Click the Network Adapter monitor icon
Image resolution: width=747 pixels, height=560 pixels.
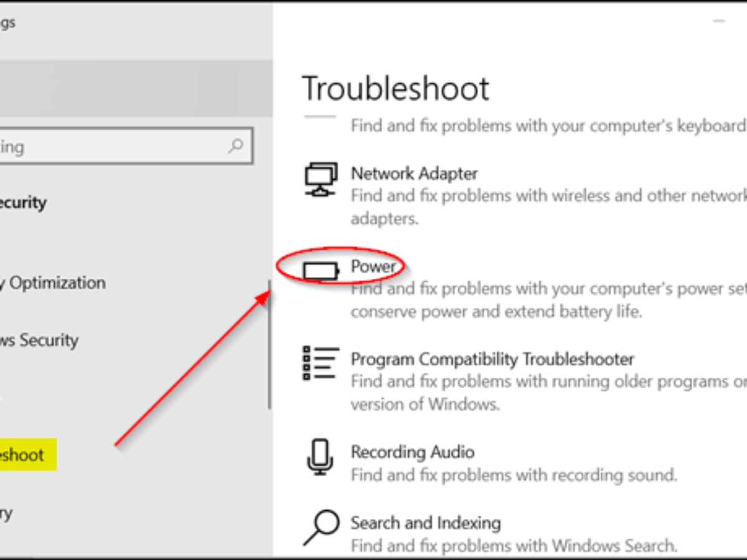coord(321,179)
